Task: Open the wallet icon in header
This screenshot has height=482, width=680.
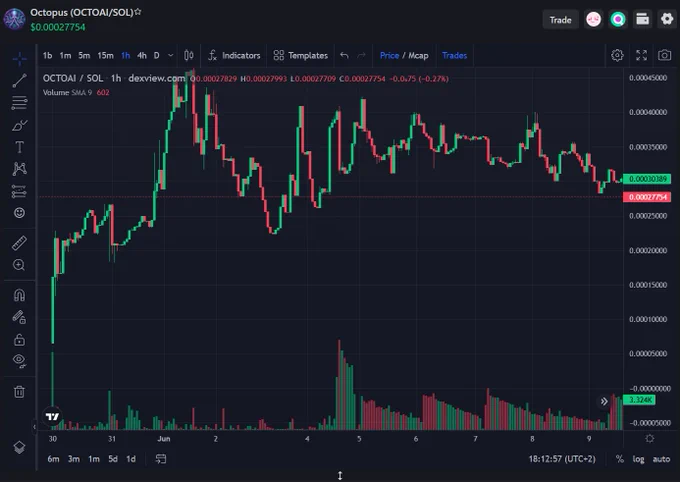Action: (642, 20)
